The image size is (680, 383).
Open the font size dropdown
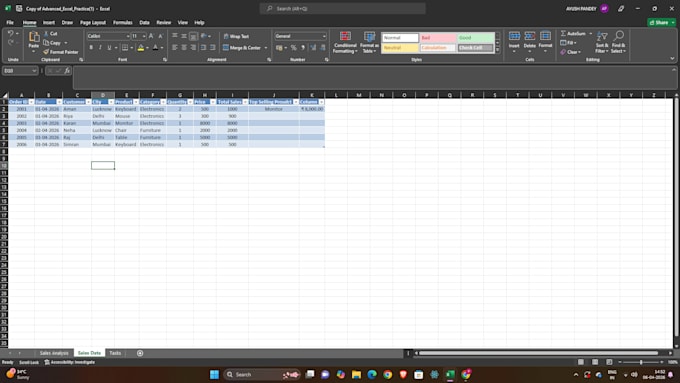[x=144, y=36]
